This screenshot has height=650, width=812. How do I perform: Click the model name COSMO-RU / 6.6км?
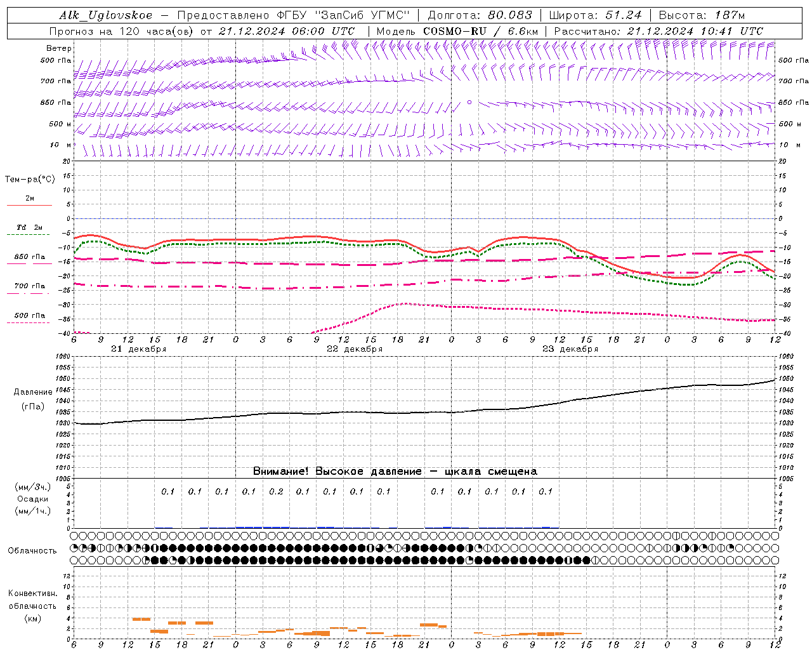coord(480,31)
